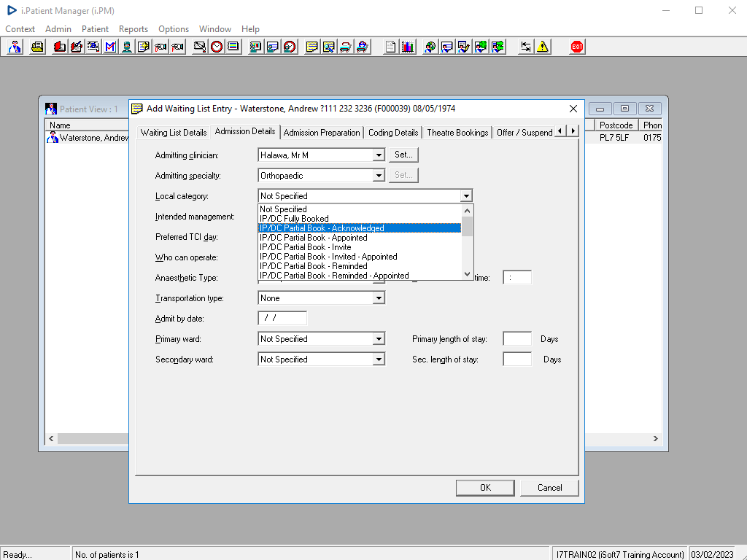The image size is (747, 560).
Task: Open the Admin menu
Action: [x=58, y=29]
